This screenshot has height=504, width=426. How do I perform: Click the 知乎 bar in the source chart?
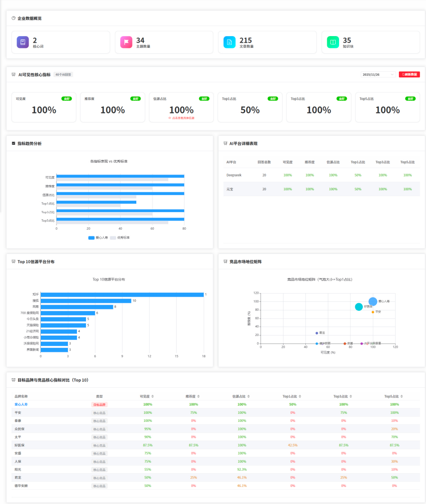[122, 295]
